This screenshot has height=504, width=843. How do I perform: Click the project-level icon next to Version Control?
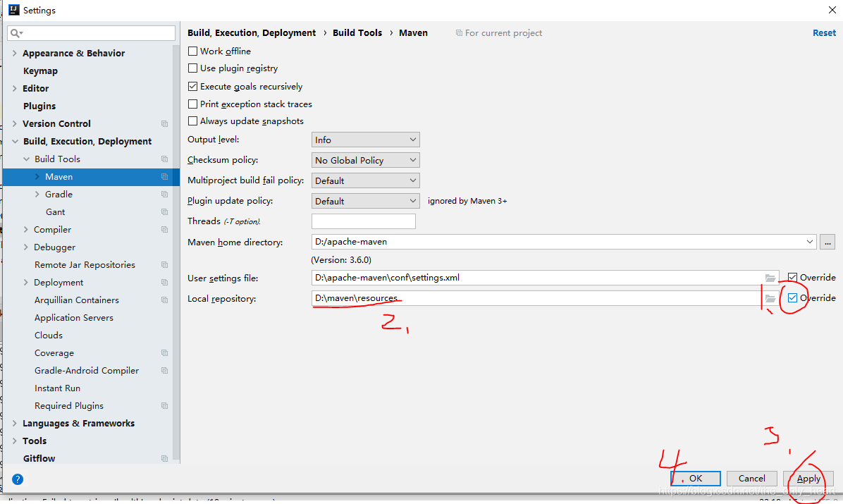pyautogui.click(x=164, y=124)
